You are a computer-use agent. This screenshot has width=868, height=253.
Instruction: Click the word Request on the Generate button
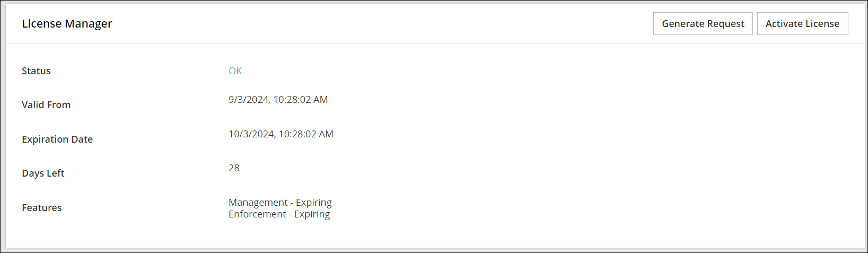[x=724, y=24]
